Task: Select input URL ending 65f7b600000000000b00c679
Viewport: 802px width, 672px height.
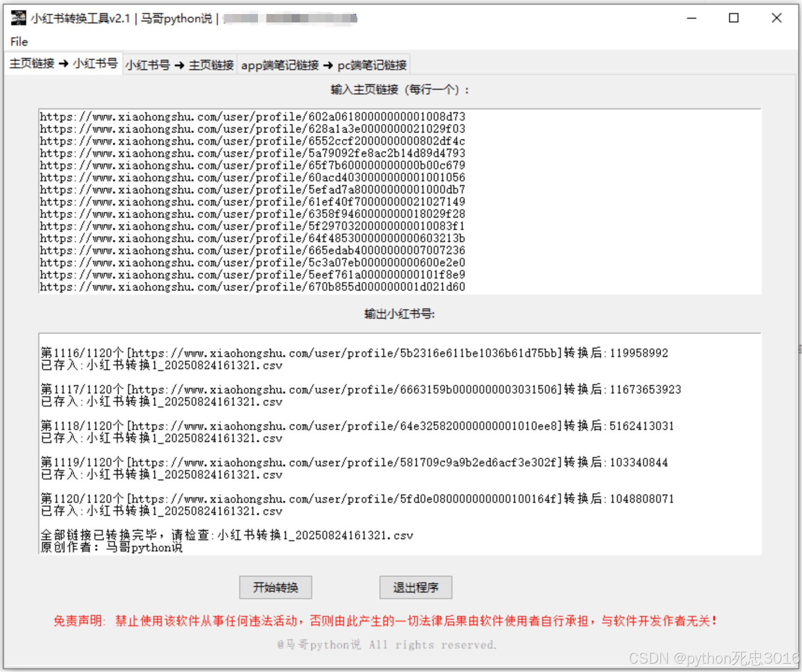Action: coord(252,165)
